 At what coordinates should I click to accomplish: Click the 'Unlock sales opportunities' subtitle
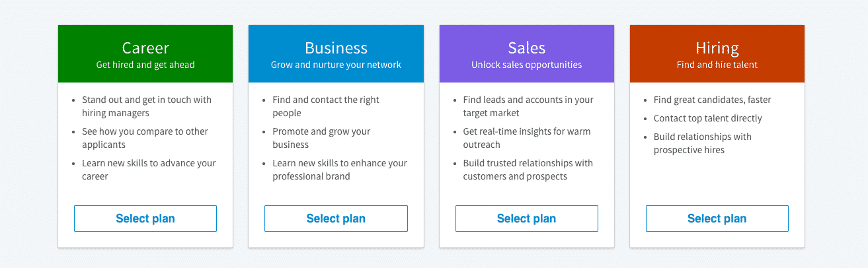[x=527, y=65]
